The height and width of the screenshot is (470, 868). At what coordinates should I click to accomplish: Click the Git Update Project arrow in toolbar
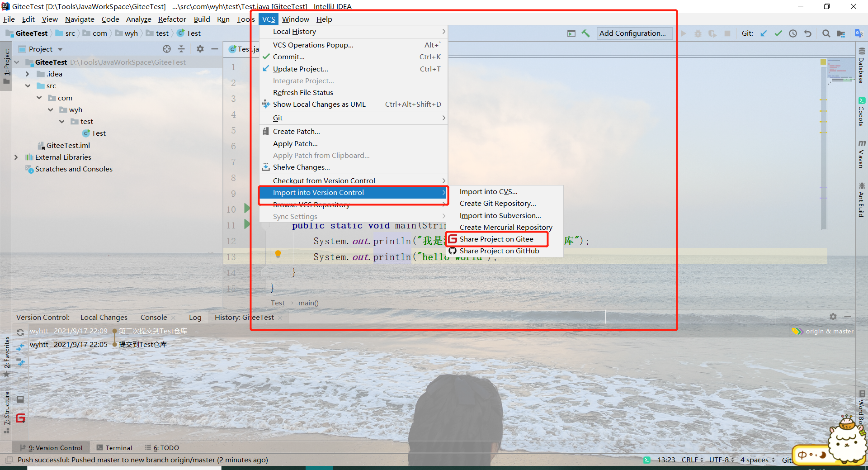pos(764,33)
